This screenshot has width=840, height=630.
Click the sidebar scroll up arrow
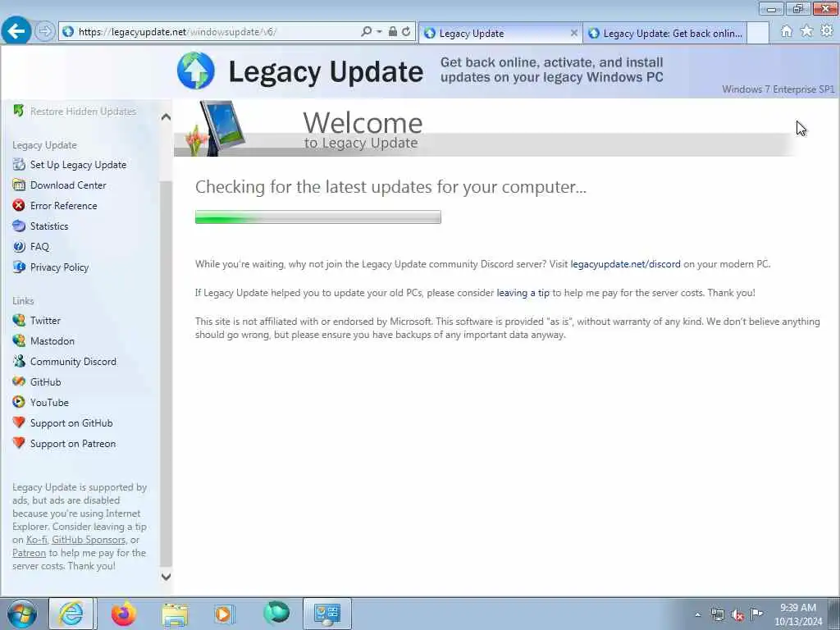click(x=166, y=116)
